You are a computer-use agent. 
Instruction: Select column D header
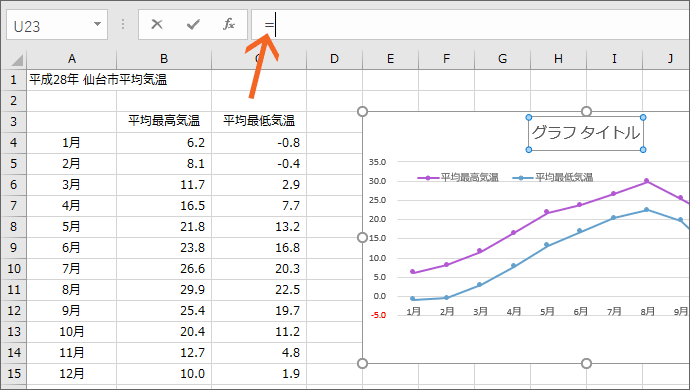tap(334, 59)
